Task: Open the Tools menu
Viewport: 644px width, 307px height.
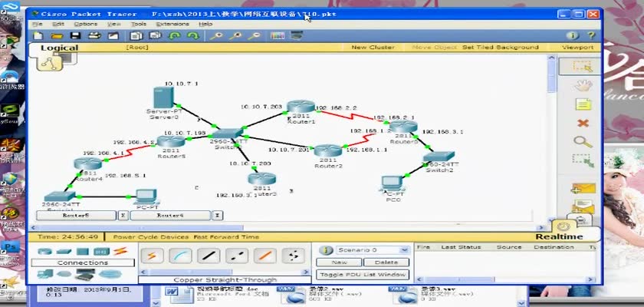Action: [x=139, y=25]
